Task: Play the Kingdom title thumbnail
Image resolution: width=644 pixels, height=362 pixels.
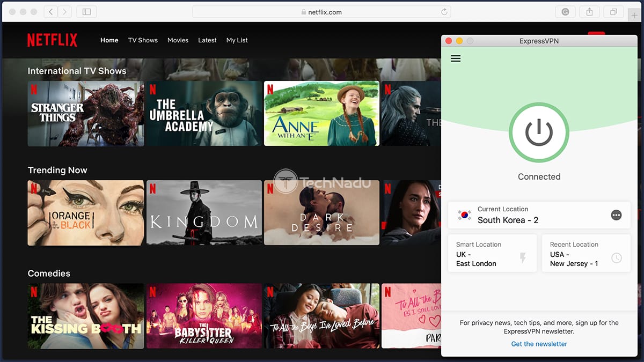Action: click(204, 213)
